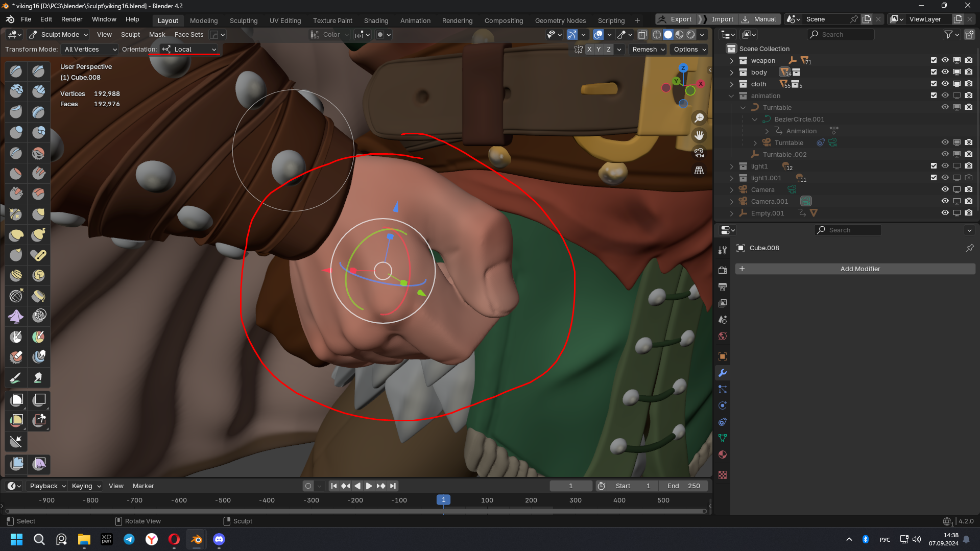
Task: Toggle X axis symmetry button
Action: tap(589, 50)
